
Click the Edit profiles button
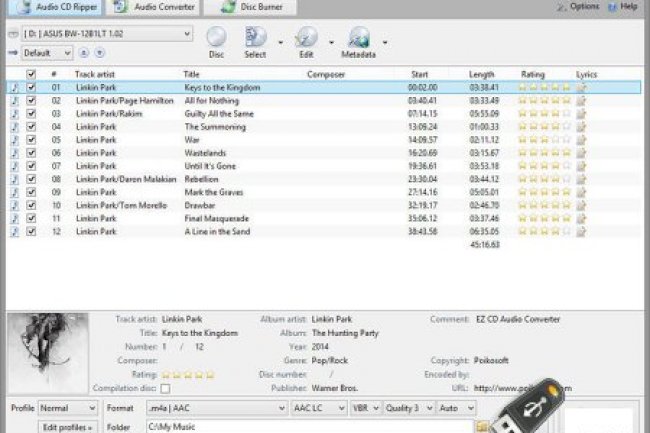coord(68,427)
